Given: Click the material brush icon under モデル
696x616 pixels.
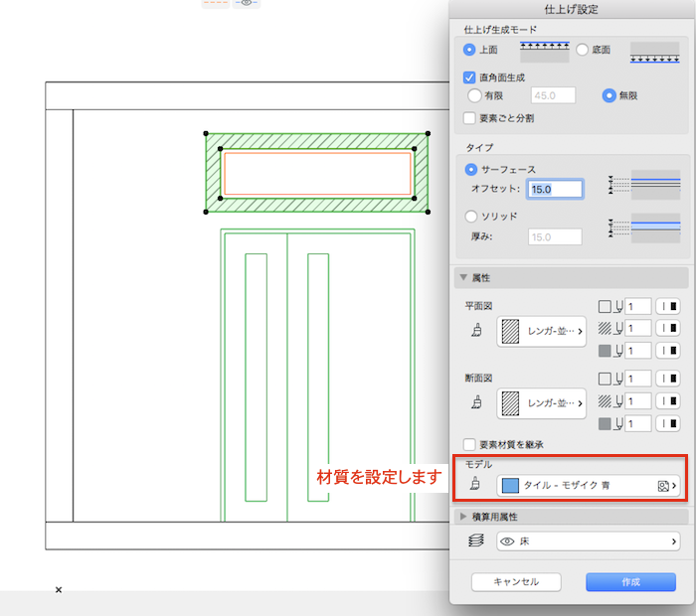Looking at the screenshot, I should point(475,487).
